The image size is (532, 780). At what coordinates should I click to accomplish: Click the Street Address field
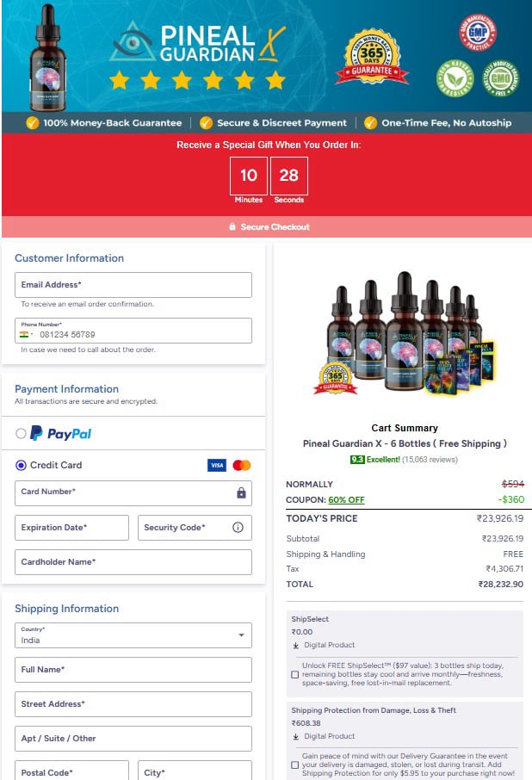pyautogui.click(x=133, y=704)
